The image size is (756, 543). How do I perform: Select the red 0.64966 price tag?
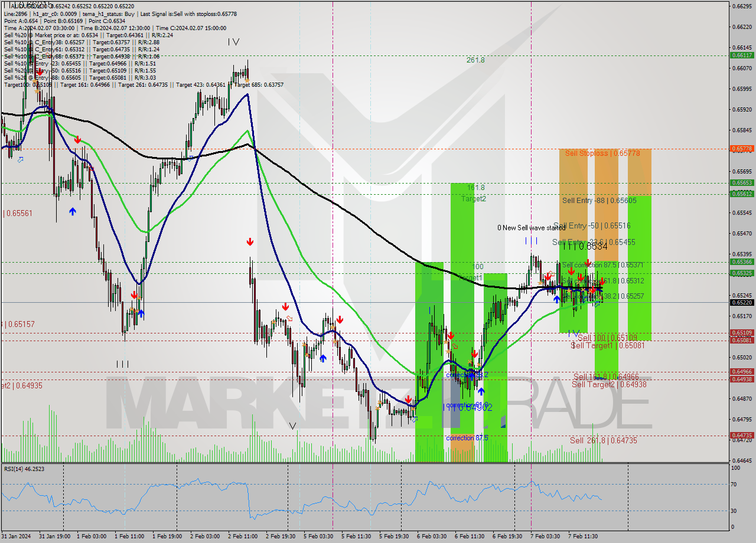tap(742, 372)
